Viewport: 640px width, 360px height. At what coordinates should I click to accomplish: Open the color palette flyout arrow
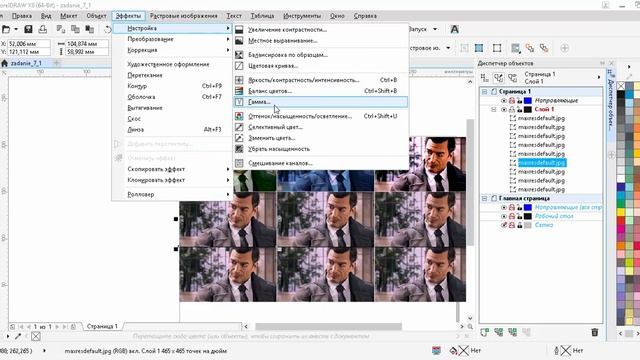tap(629, 67)
